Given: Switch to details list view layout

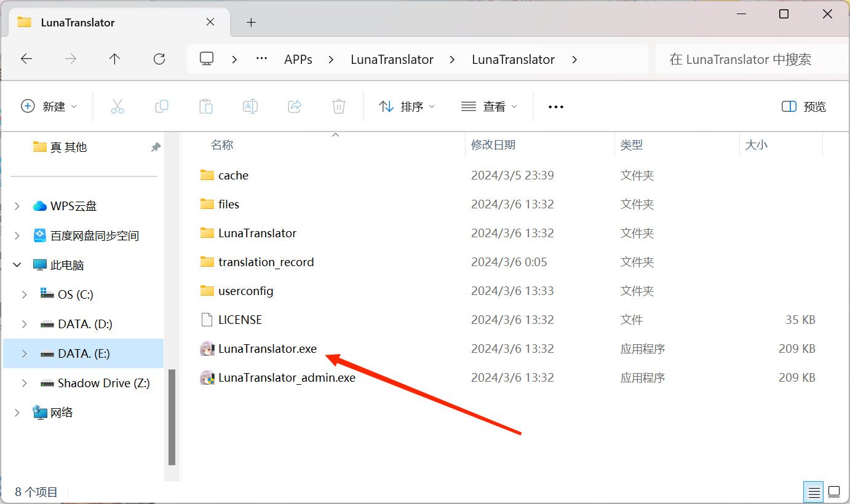Looking at the screenshot, I should pyautogui.click(x=814, y=492).
